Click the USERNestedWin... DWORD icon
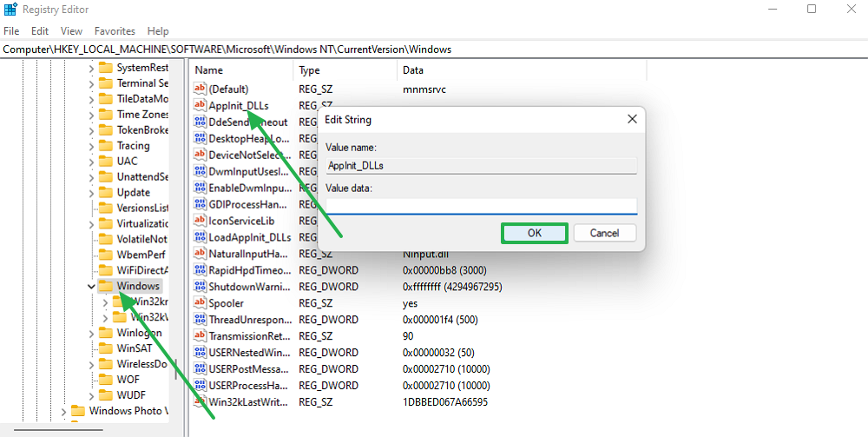The height and width of the screenshot is (437, 868). 200,352
